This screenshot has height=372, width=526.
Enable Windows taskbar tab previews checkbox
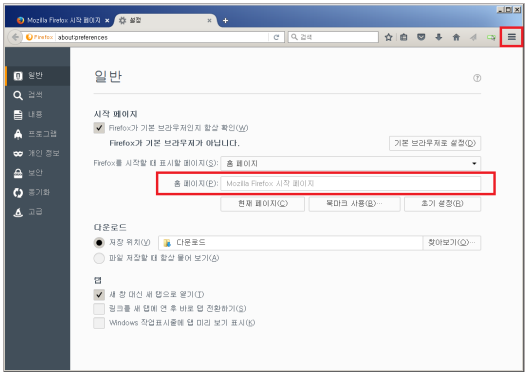[x=99, y=323]
